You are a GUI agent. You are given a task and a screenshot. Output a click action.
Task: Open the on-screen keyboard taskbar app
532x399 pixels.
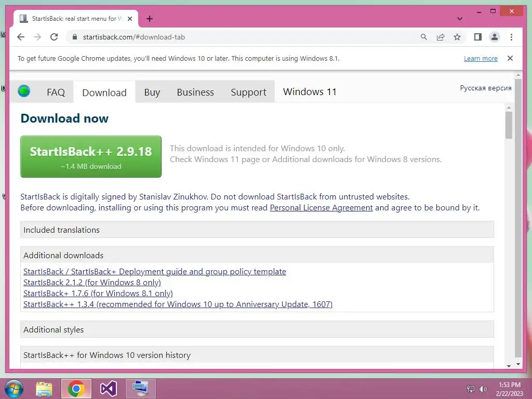pyautogui.click(x=140, y=389)
